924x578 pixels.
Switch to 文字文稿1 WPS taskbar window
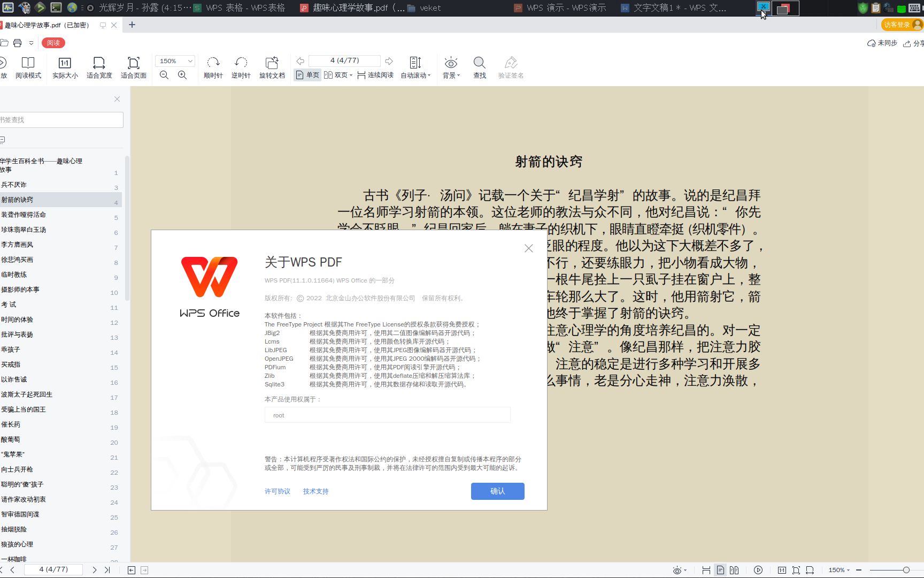coord(674,8)
